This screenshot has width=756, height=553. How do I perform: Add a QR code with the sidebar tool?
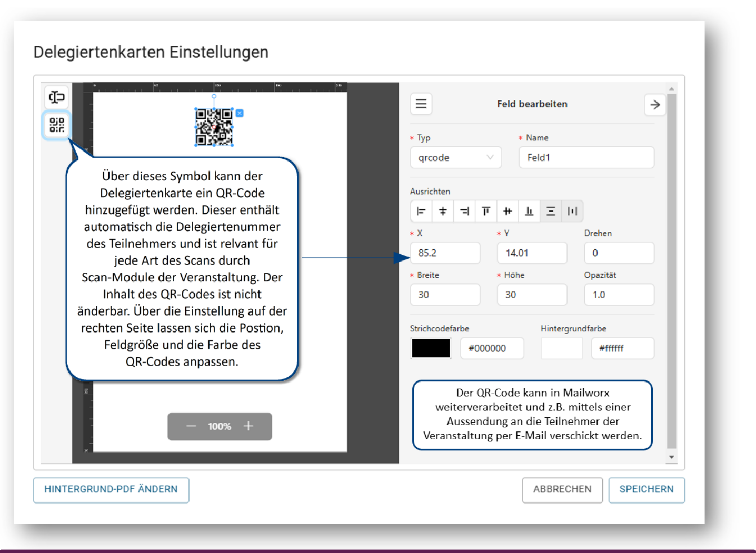(57, 125)
